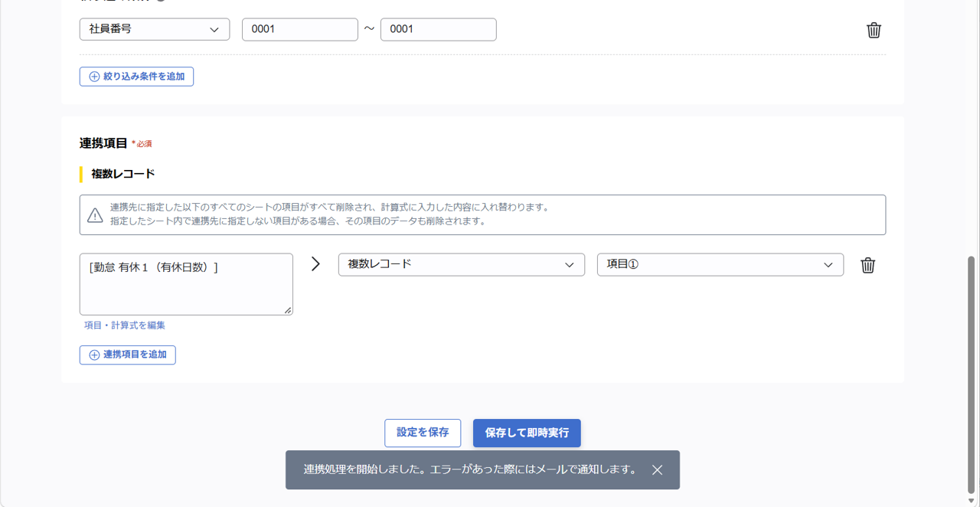
Task: Click the warning triangle icon in notice box
Action: pos(95,215)
